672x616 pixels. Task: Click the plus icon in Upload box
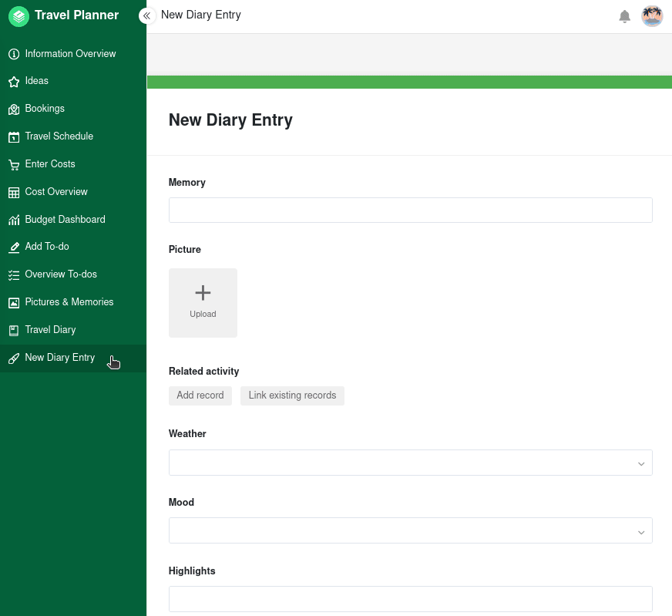coord(203,293)
